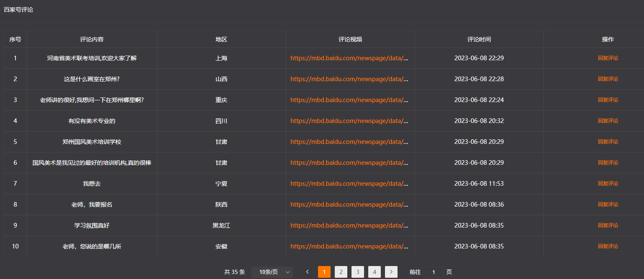
Task: Click region cell 黑龙江
Action: [x=221, y=225]
